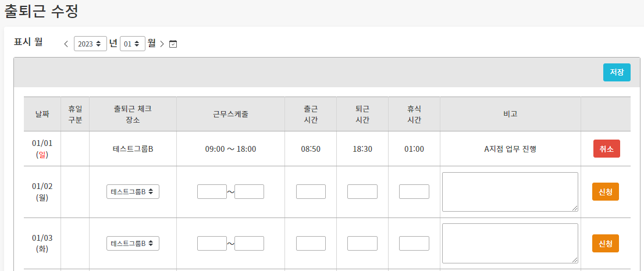The image size is (644, 271).
Task: Go to previous month arrow
Action: point(66,44)
